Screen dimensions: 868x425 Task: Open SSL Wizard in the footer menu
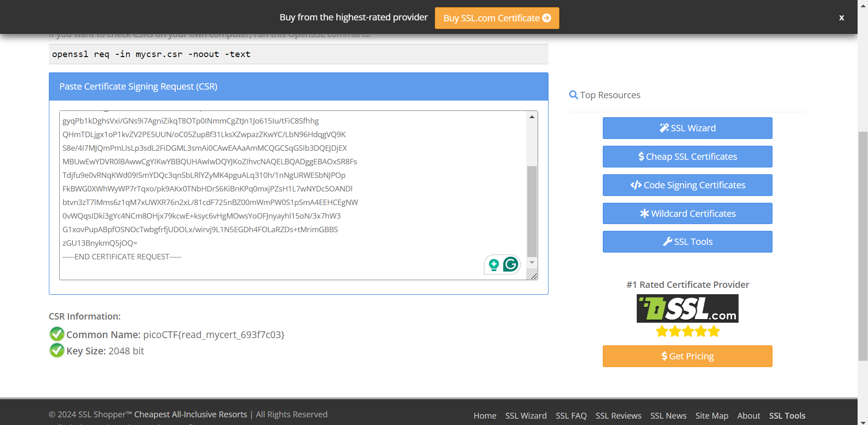tap(526, 415)
